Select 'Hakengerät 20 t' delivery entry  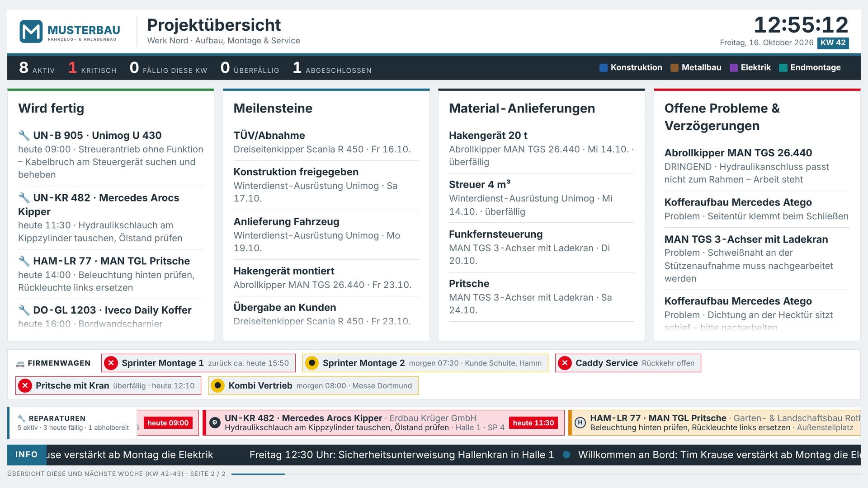[x=541, y=148]
